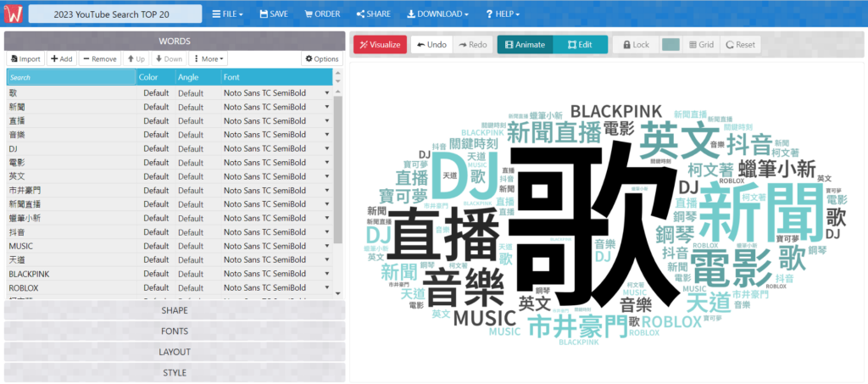Viewport: 868px width, 384px height.
Task: Expand the FONTS panel
Action: click(175, 331)
